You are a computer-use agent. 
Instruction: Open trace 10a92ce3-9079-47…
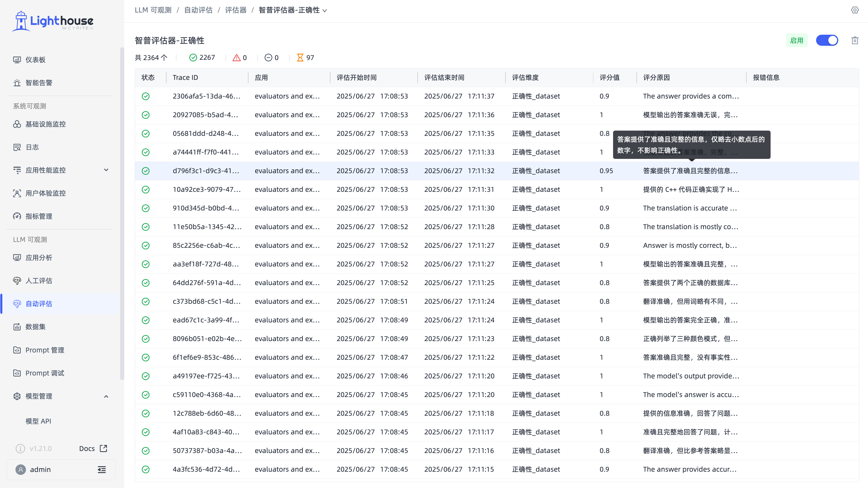click(206, 189)
